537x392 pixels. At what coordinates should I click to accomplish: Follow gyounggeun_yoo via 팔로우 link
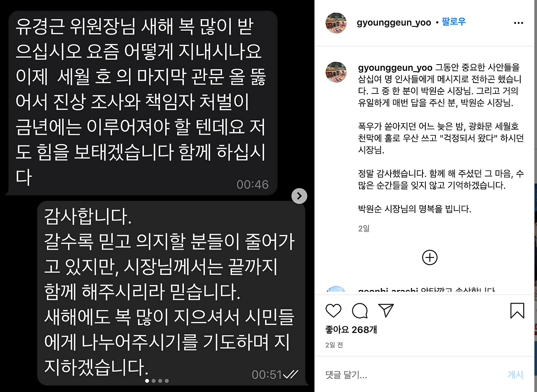[x=454, y=22]
